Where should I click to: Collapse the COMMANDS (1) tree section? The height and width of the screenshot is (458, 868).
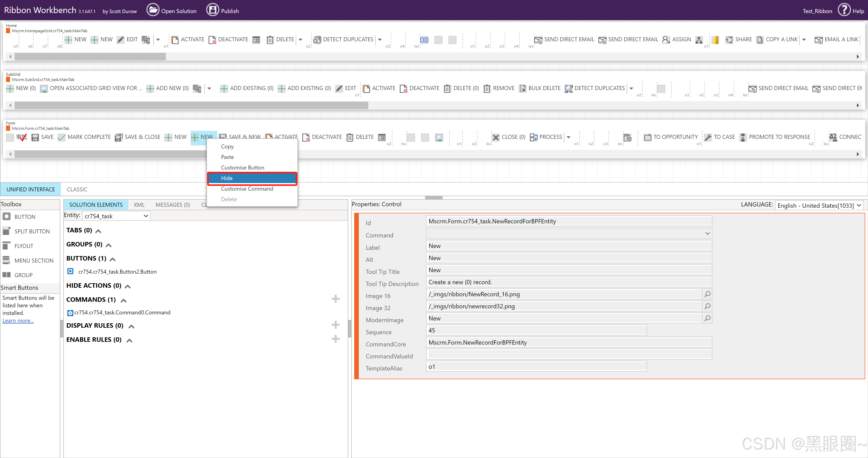tap(123, 300)
